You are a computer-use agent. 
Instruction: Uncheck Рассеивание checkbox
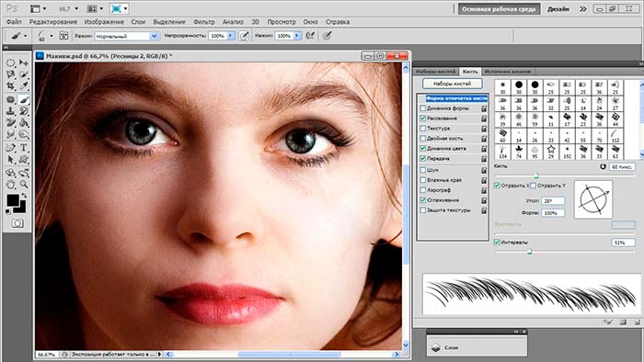pyautogui.click(x=422, y=119)
